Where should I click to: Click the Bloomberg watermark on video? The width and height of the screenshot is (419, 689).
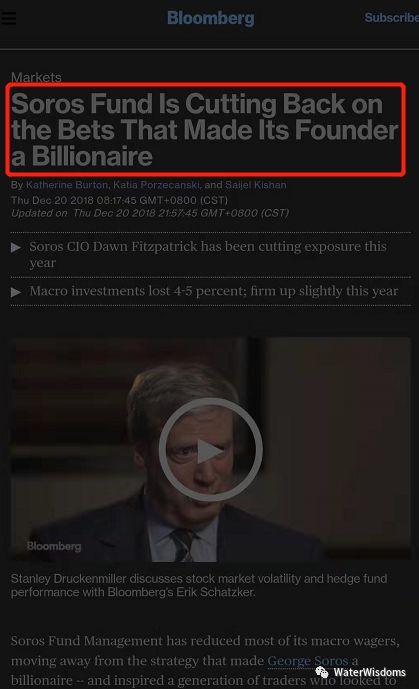tap(54, 546)
